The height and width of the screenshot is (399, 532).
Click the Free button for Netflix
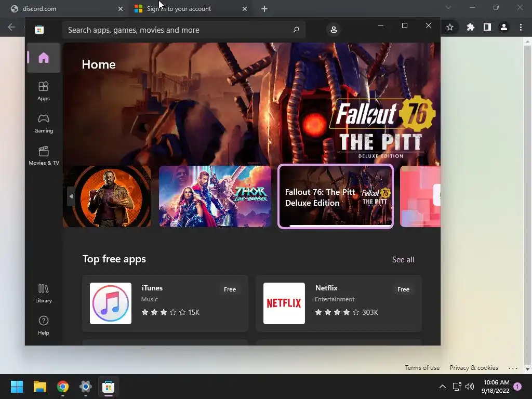click(x=403, y=289)
